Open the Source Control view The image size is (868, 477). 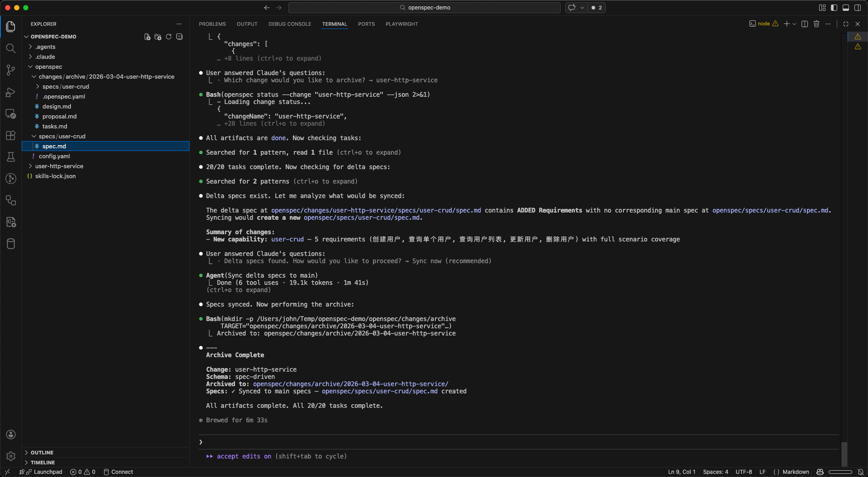(11, 70)
